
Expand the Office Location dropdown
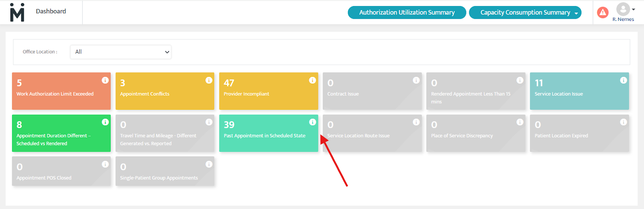[121, 52]
